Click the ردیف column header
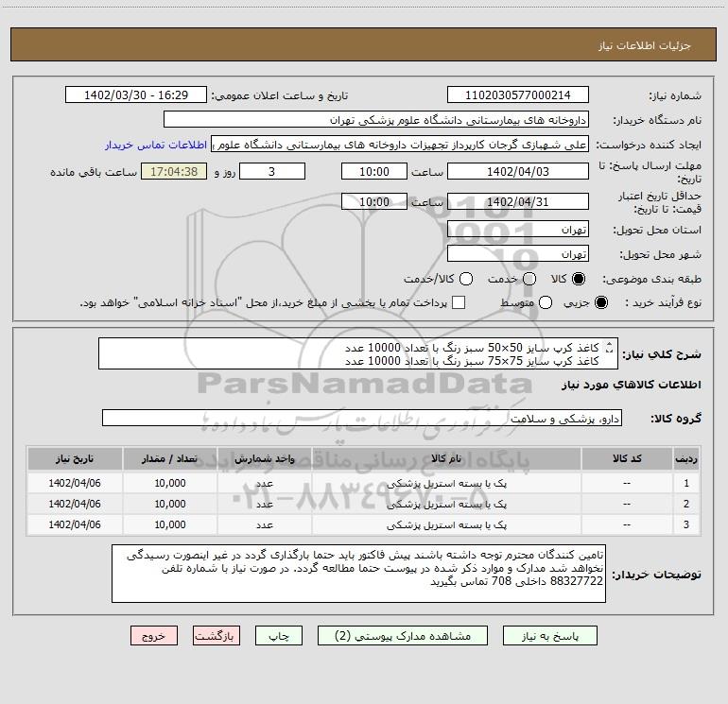This screenshot has height=704, width=728. click(x=686, y=459)
